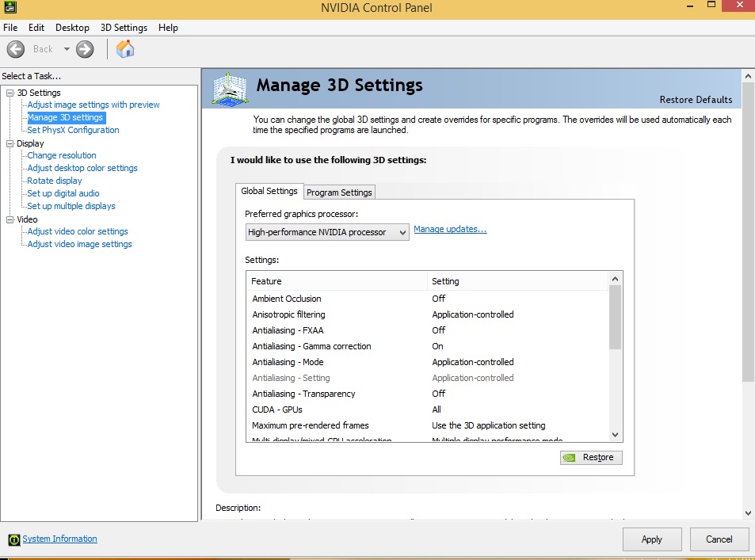The width and height of the screenshot is (755, 560).
Task: Open the Back history dropdown arrow
Action: 67,49
